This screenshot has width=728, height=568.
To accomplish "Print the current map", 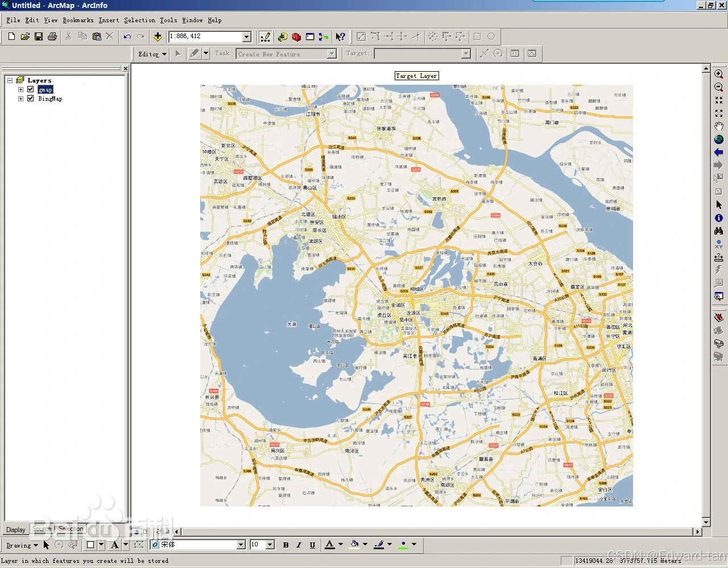I will pyautogui.click(x=52, y=36).
